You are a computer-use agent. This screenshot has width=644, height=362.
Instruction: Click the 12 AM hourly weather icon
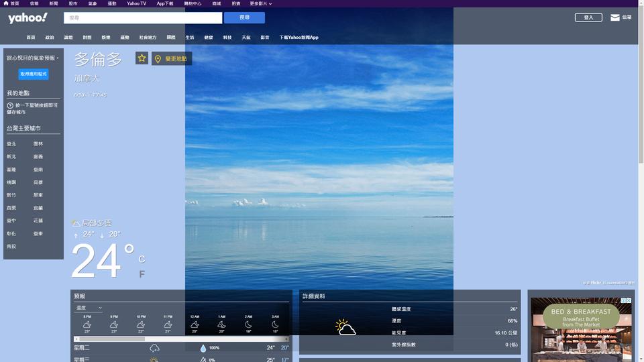195,324
